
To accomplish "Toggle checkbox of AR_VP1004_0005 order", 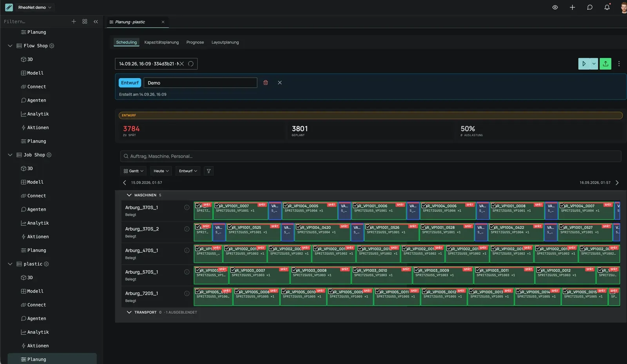I will (x=286, y=205).
